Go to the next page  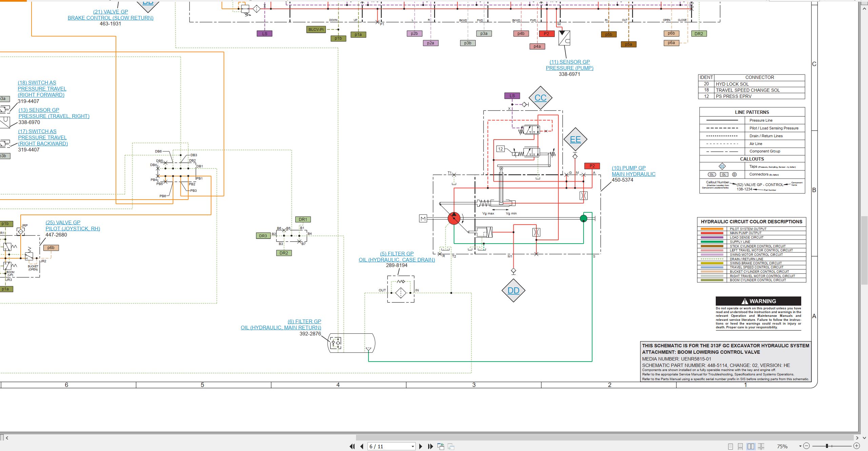[421, 447]
